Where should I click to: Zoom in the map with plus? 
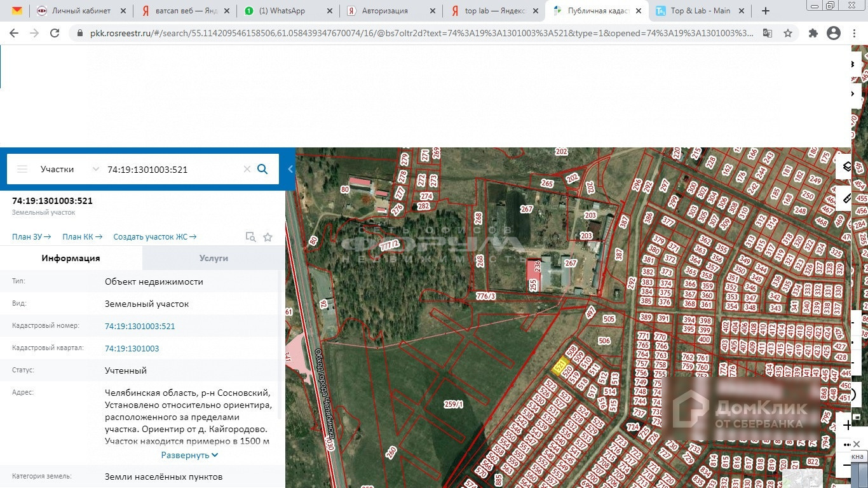[847, 424]
